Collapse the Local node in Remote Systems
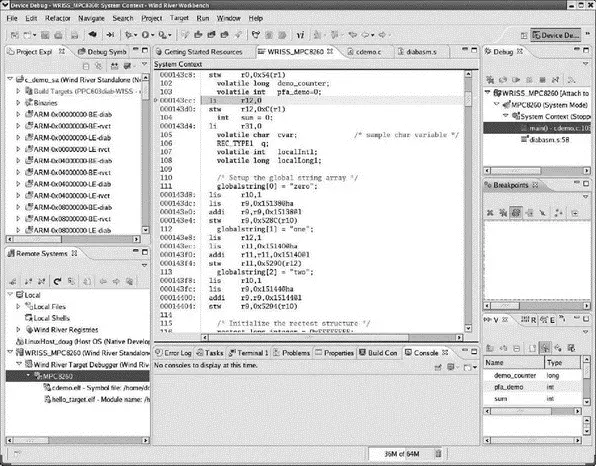The width and height of the screenshot is (596, 466). tap(10, 295)
